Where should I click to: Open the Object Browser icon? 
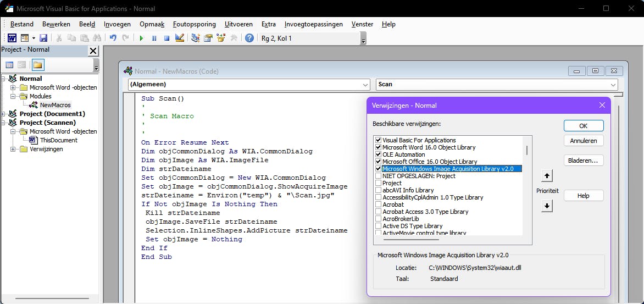pos(221,38)
